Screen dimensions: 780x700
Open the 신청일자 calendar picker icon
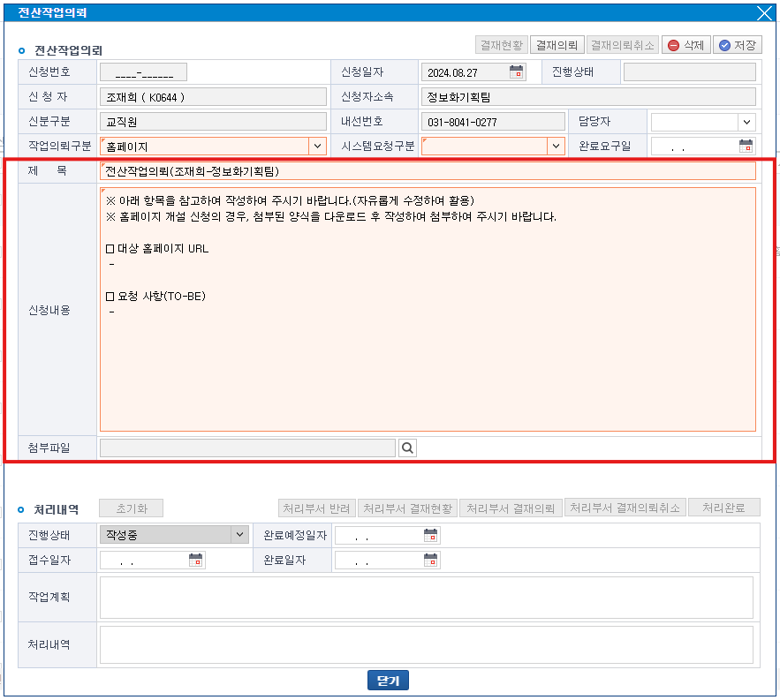click(517, 72)
